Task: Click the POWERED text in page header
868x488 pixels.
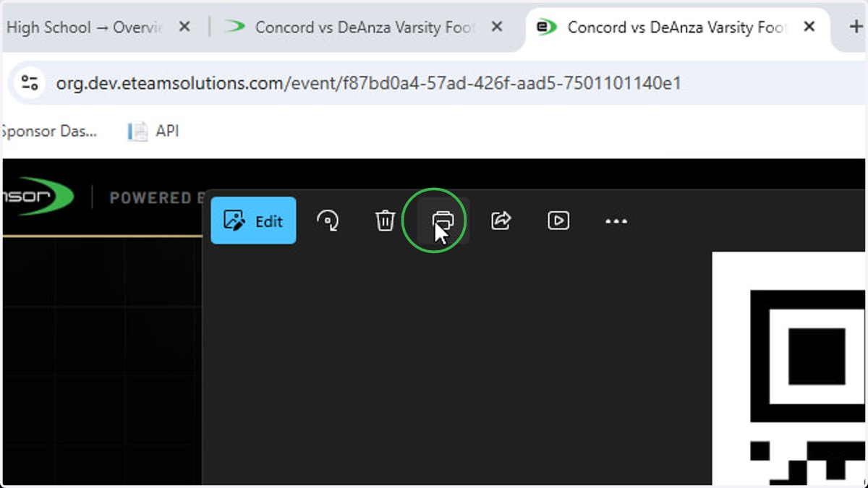Action: (x=150, y=197)
